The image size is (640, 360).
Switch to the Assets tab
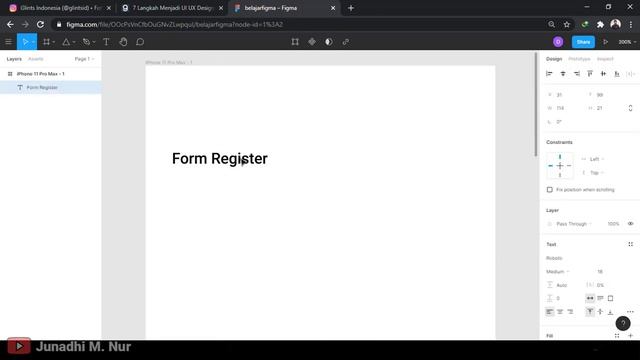[x=36, y=59]
